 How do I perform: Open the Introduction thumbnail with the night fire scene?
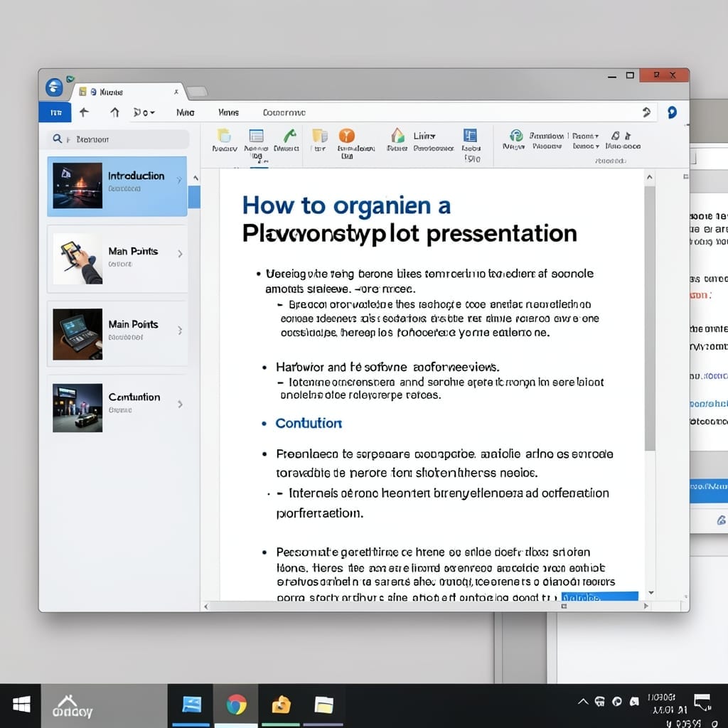[77, 186]
